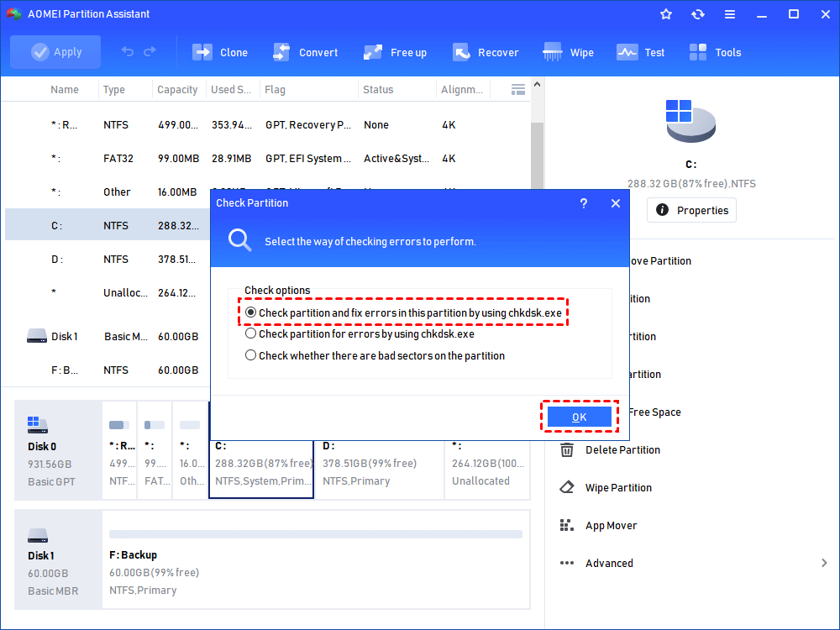Screen dimensions: 840x630
Task: Click the refresh icon in title bar
Action: (698, 14)
